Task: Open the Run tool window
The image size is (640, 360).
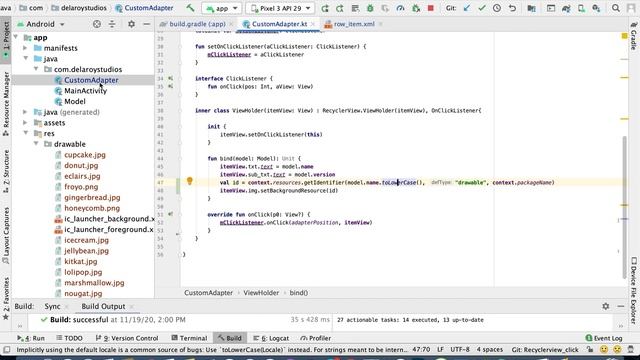Action: (x=31, y=338)
